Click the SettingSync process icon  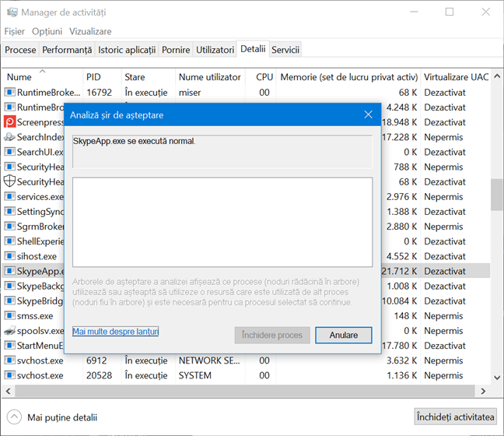(9, 212)
